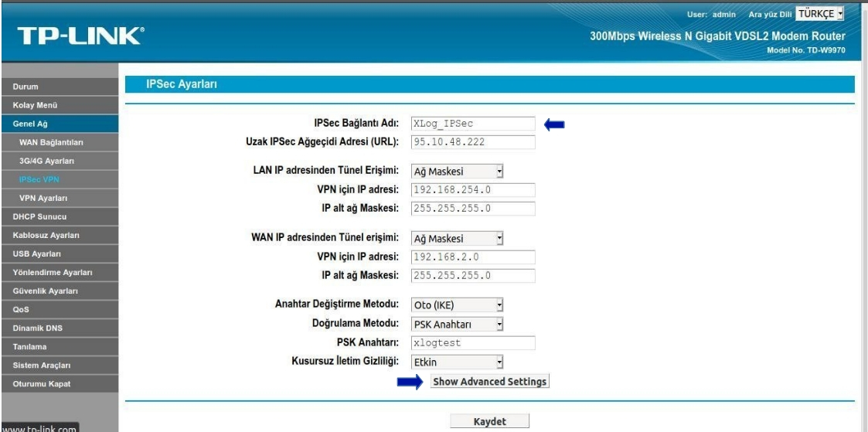Open WAN Bağlantıları submenu
This screenshot has height=432, width=868.
coord(60,143)
